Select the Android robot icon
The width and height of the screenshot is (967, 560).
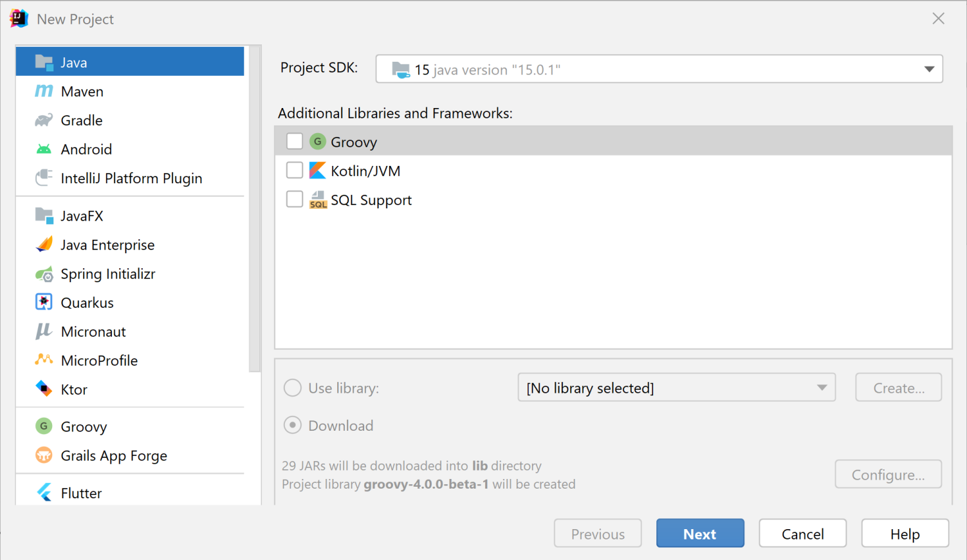pyautogui.click(x=44, y=149)
